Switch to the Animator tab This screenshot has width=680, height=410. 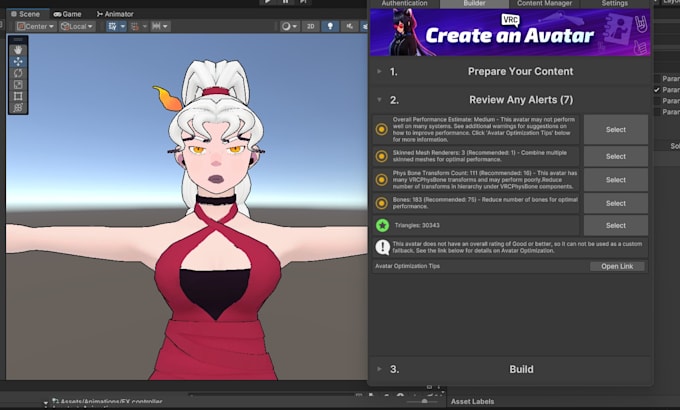click(115, 14)
